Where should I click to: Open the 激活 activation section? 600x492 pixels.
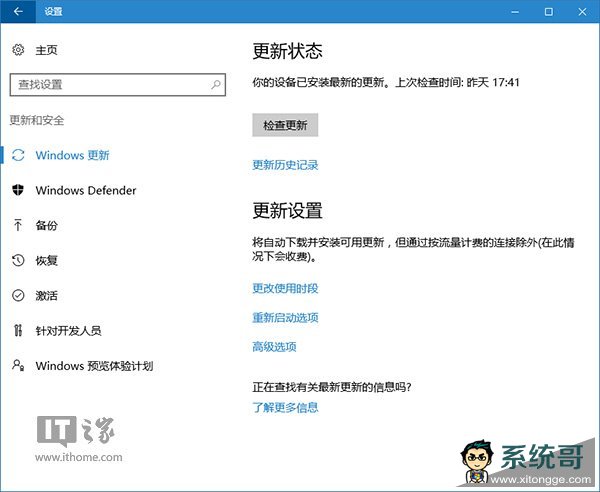pyautogui.click(x=46, y=296)
